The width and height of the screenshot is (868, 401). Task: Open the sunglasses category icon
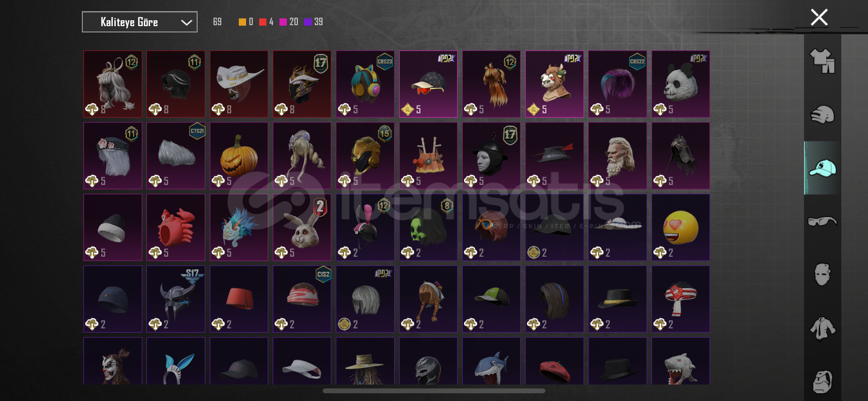(822, 221)
